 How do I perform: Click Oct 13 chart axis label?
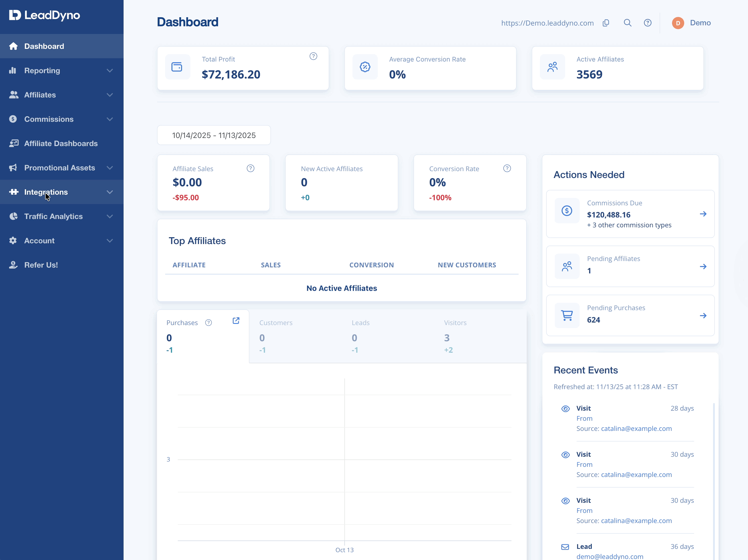[x=344, y=550]
